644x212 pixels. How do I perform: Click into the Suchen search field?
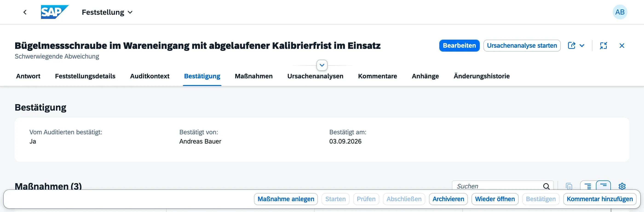[x=497, y=186]
